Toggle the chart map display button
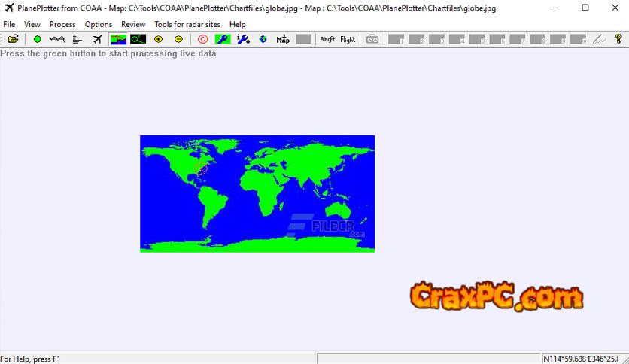This screenshot has height=364, width=629. tap(118, 39)
